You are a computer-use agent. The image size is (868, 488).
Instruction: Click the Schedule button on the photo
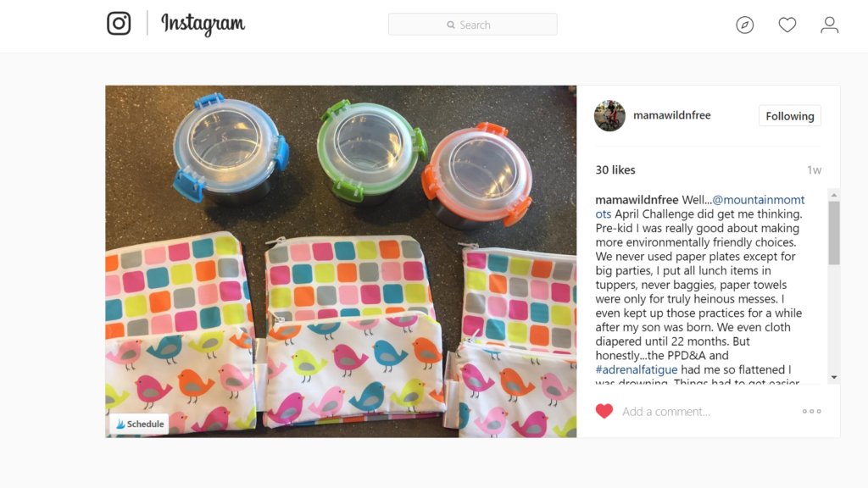click(x=140, y=424)
